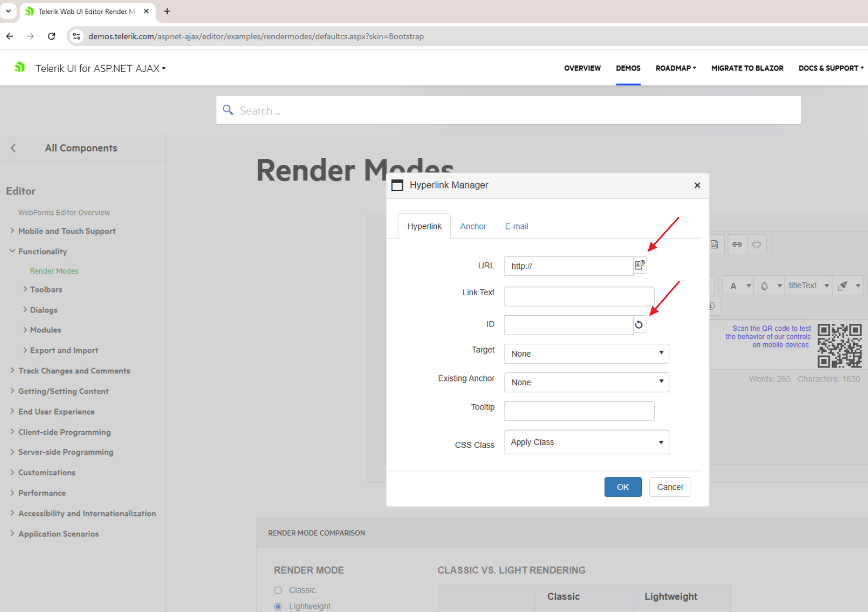Open Document Manager icon beside URL field
Image resolution: width=868 pixels, height=612 pixels.
pyautogui.click(x=640, y=265)
